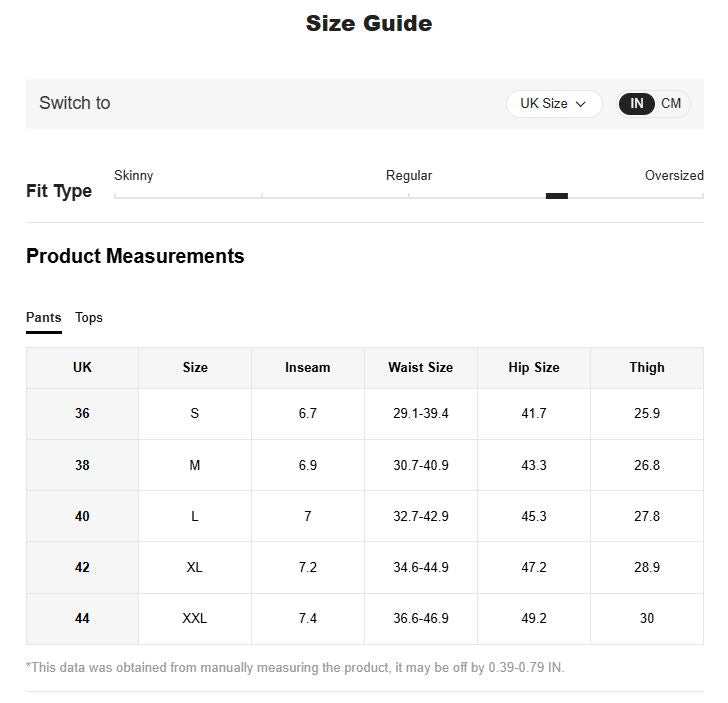The image size is (728, 703).
Task: Click the Inseam column header
Action: pos(308,368)
